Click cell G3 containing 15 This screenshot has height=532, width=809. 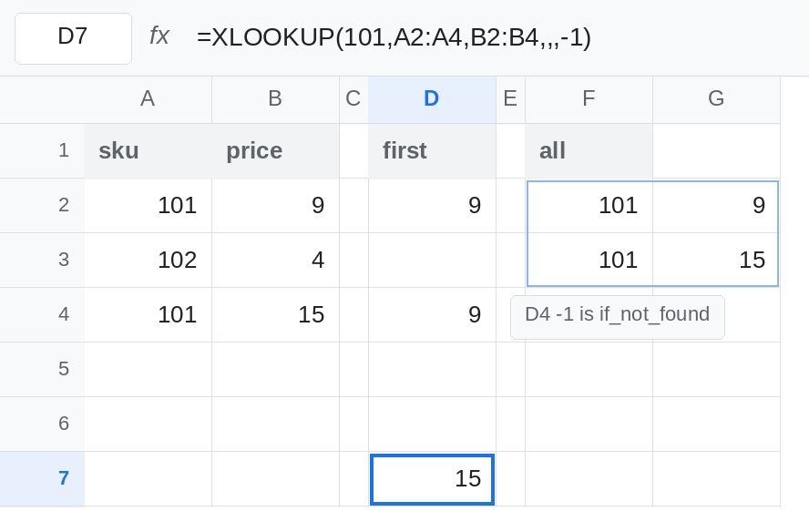click(716, 260)
